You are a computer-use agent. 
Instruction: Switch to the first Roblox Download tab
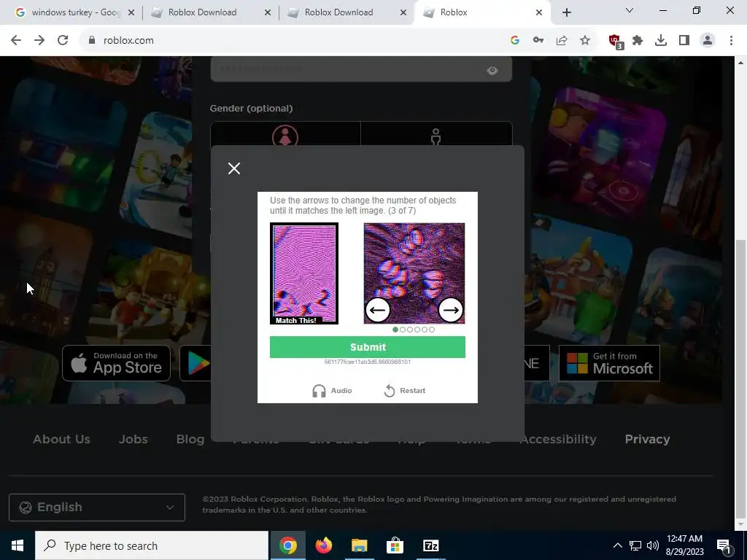click(x=203, y=12)
